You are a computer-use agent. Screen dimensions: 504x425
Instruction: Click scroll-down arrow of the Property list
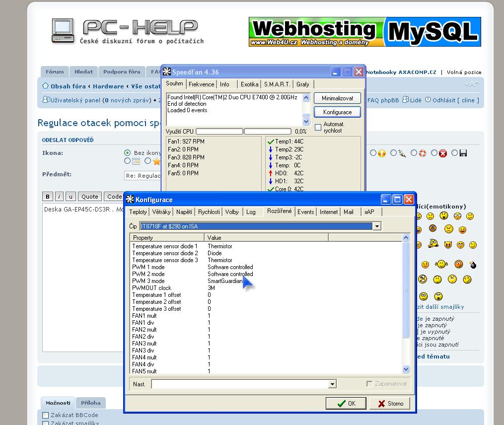click(x=406, y=369)
